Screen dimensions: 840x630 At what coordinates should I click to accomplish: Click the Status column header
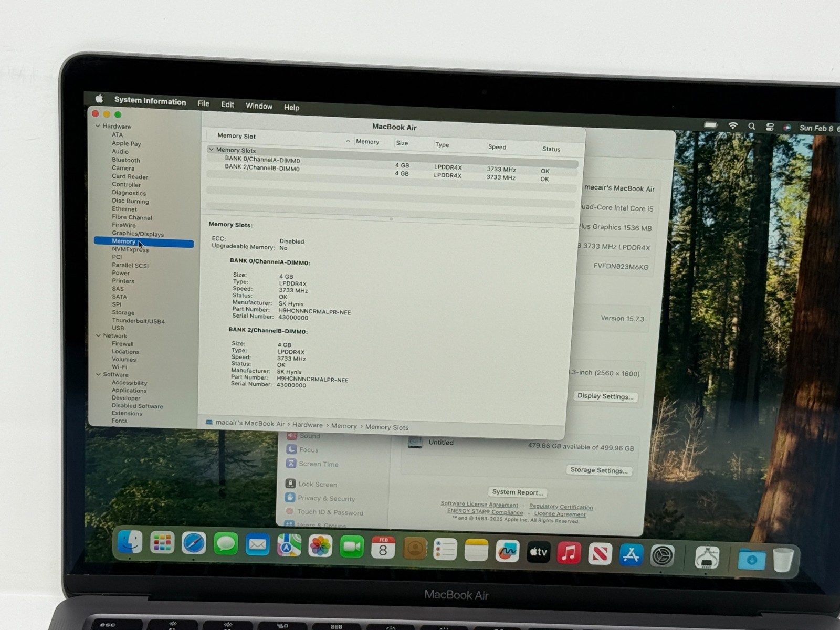pos(551,149)
